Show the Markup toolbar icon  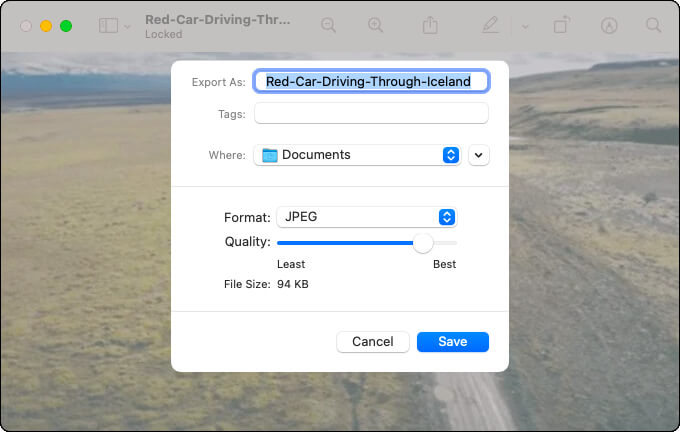609,26
